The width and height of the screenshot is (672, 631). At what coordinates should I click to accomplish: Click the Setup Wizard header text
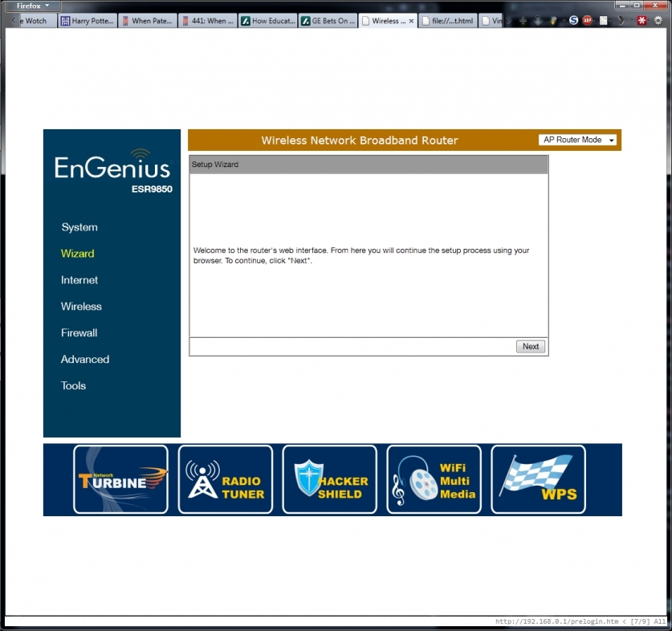tap(215, 165)
